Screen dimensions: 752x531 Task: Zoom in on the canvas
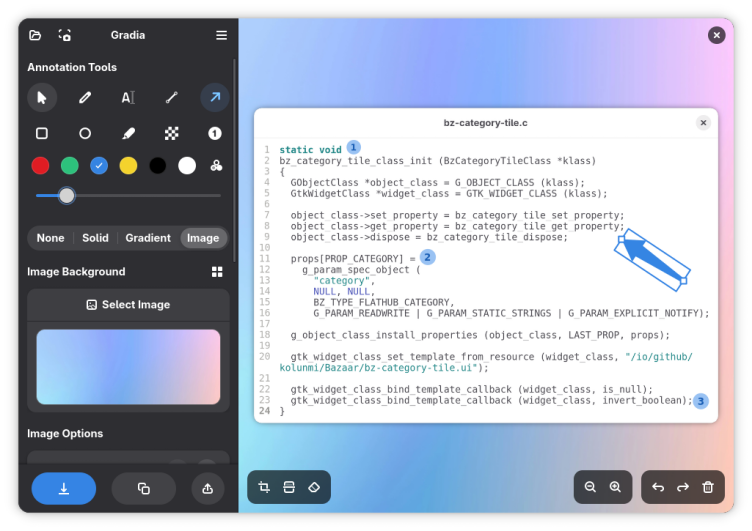(615, 487)
